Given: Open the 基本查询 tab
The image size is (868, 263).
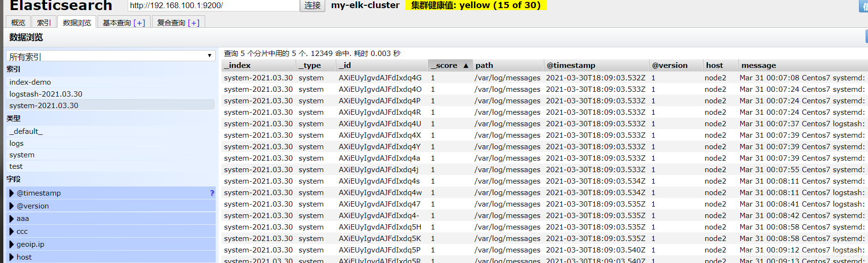Looking at the screenshot, I should 124,22.
